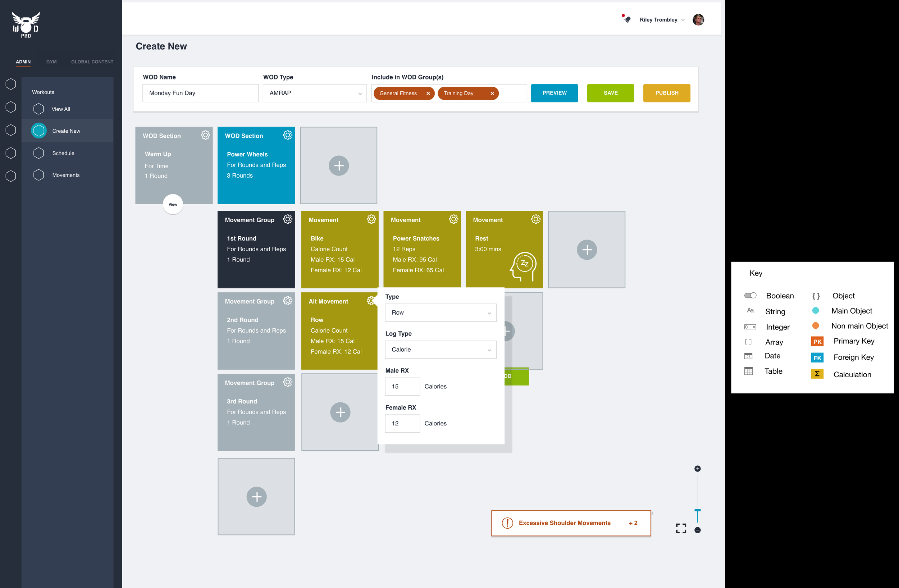Open settings gear on Warm Up section
The image size is (899, 588).
205,135
